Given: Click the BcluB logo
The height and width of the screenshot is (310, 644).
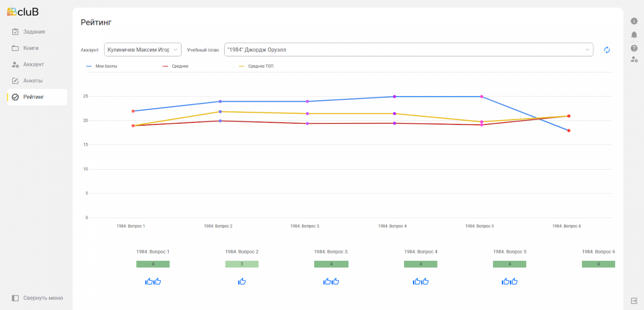Looking at the screenshot, I should click(23, 12).
